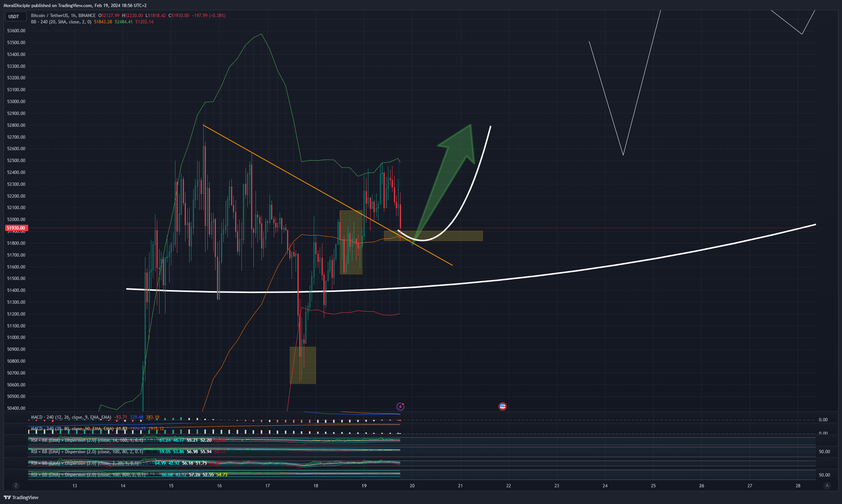
Task: Open the USDT currency selector
Action: pos(15,16)
